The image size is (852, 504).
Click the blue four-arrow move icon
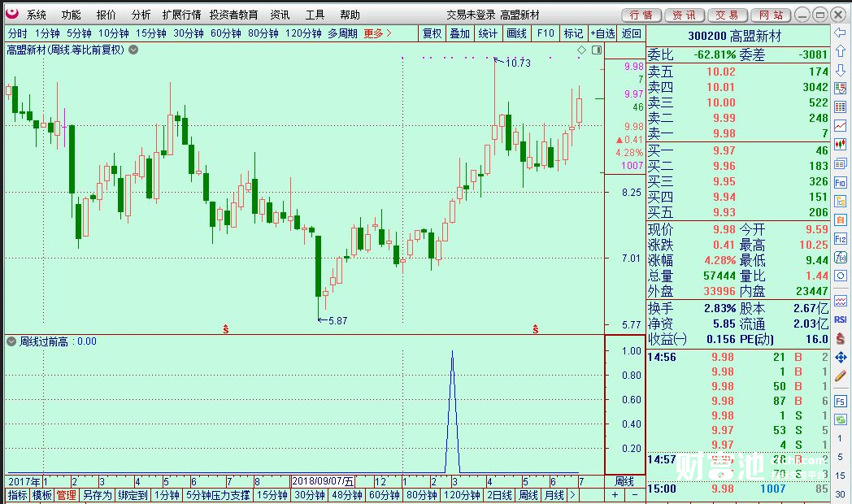click(x=841, y=357)
